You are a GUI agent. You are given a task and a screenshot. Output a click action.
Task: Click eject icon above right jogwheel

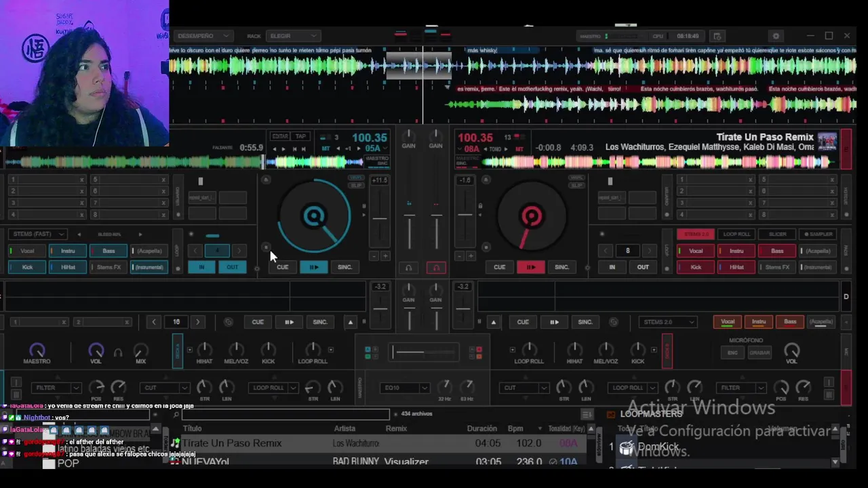486,180
